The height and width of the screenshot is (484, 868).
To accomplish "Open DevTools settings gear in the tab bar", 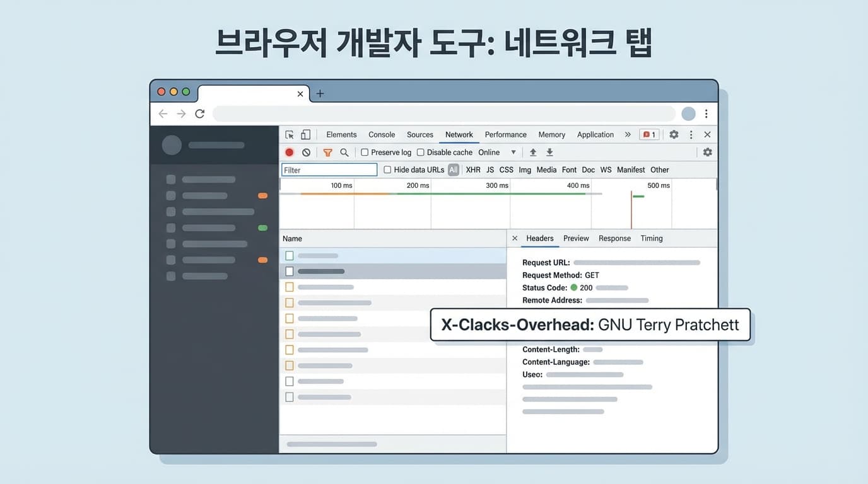I will pos(674,135).
